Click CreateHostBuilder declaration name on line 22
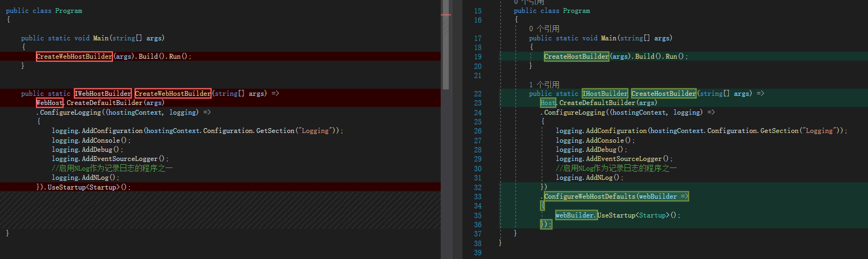868x259 pixels. pyautogui.click(x=664, y=94)
